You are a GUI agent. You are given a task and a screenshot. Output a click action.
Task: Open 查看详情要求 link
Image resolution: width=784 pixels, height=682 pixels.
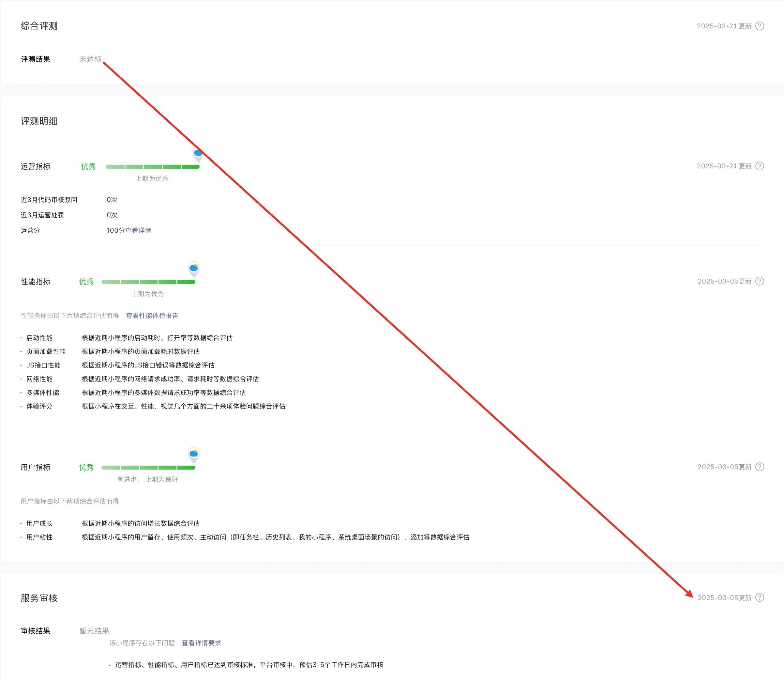(x=201, y=643)
